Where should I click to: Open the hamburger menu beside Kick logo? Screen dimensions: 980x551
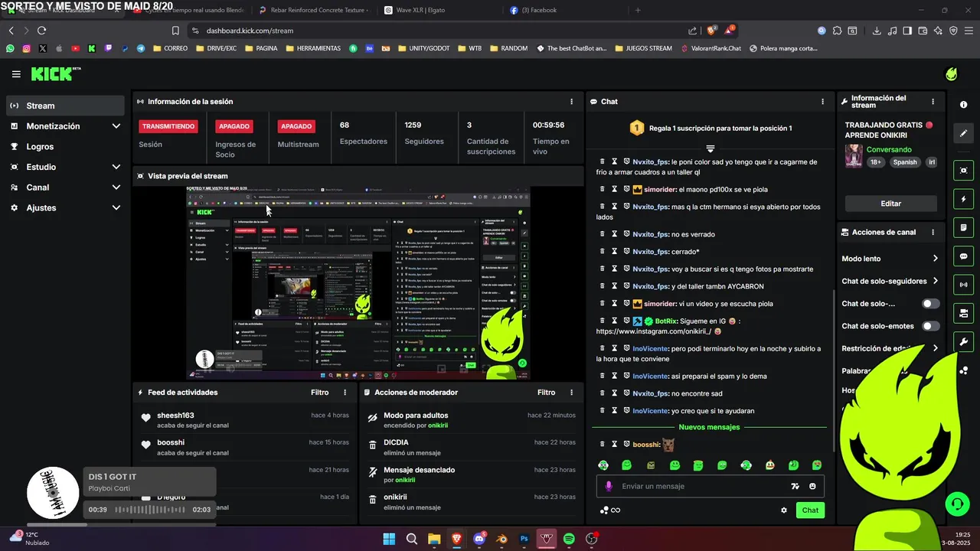coord(16,74)
